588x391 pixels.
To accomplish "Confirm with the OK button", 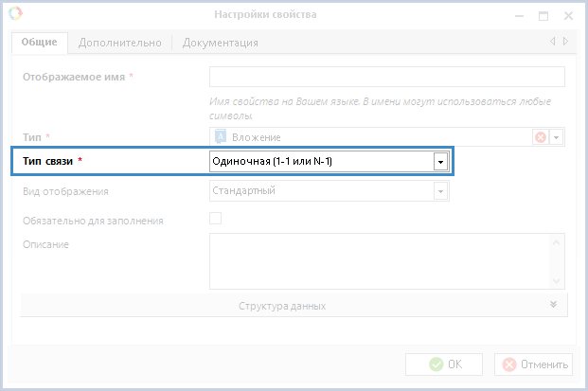I will coord(445,364).
